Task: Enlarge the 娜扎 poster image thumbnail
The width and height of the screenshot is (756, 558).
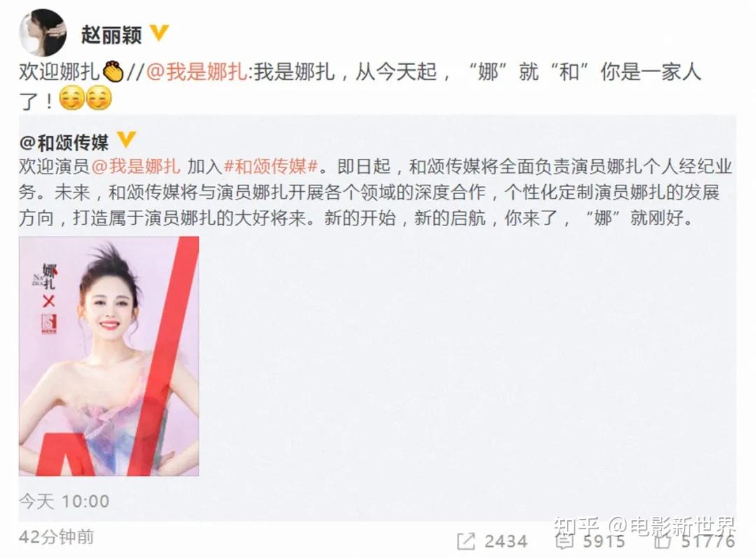Action: pos(109,356)
